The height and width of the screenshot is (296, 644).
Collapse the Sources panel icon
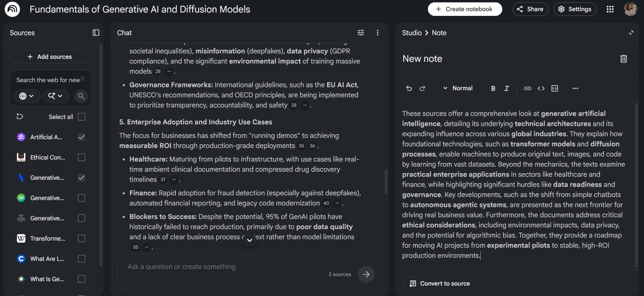tap(96, 33)
